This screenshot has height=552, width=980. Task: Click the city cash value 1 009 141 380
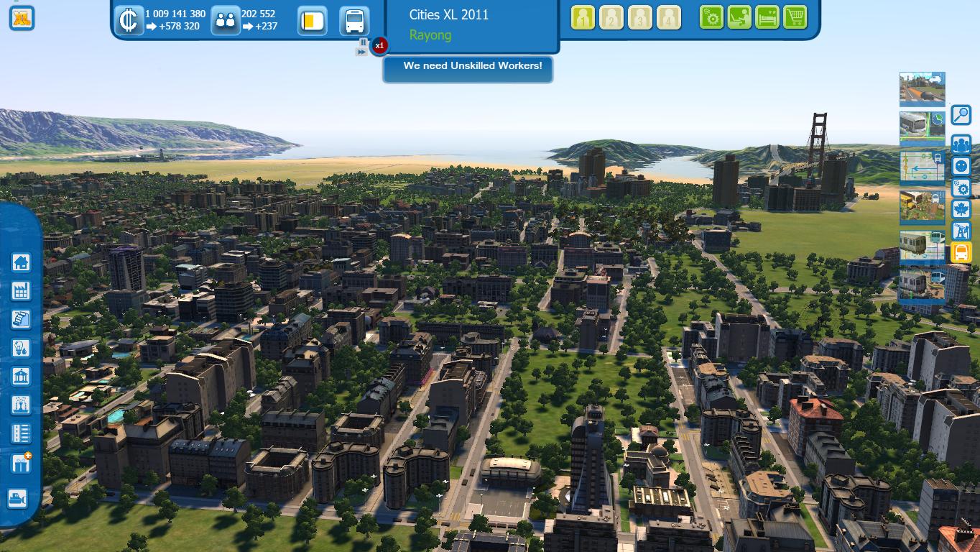[x=175, y=14]
